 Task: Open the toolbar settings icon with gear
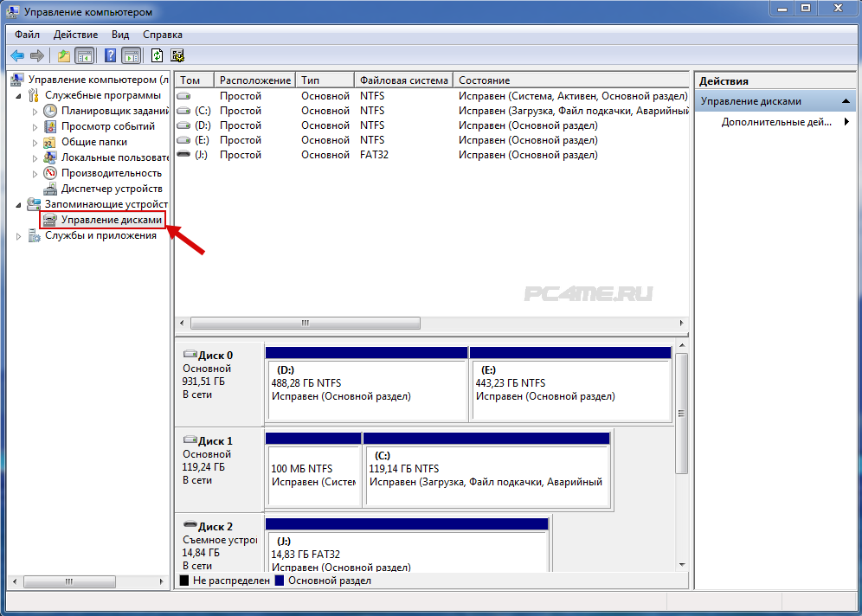coord(178,56)
